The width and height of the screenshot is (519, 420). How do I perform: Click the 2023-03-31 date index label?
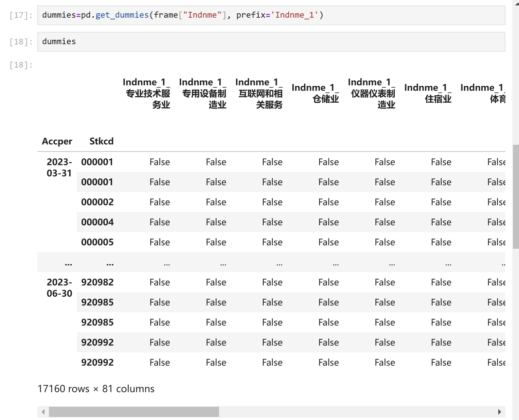(59, 168)
